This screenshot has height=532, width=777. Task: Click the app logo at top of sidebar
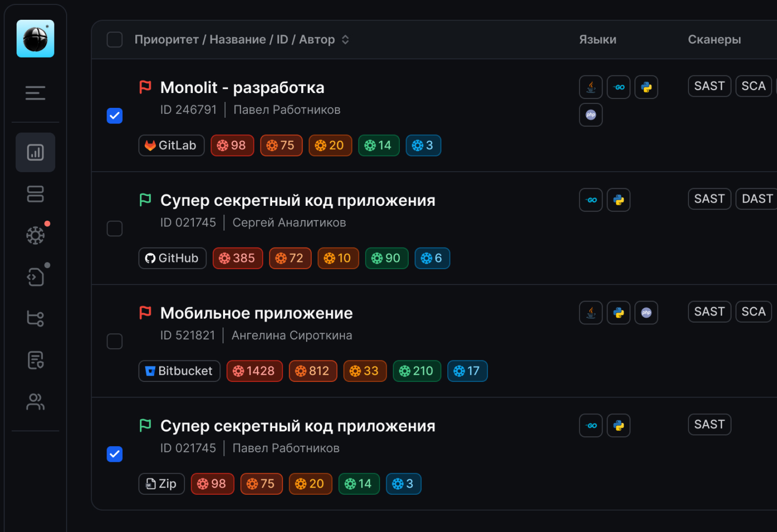click(35, 39)
